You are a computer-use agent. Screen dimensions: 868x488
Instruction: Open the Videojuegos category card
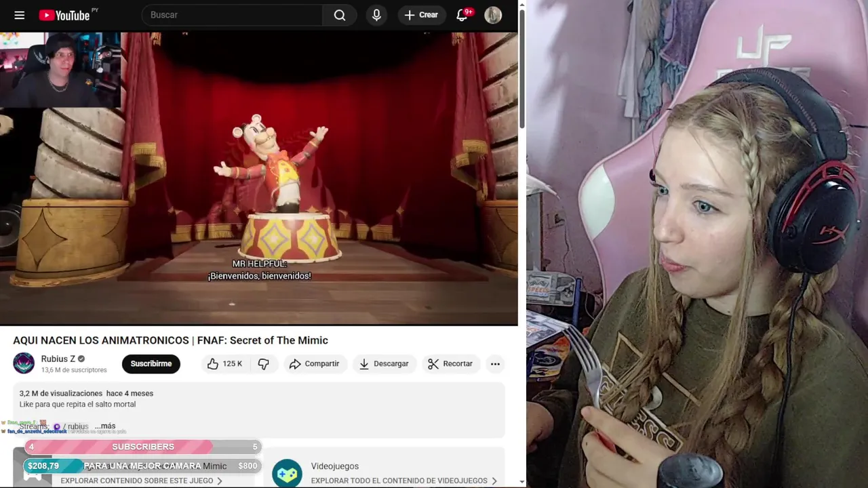(x=384, y=468)
